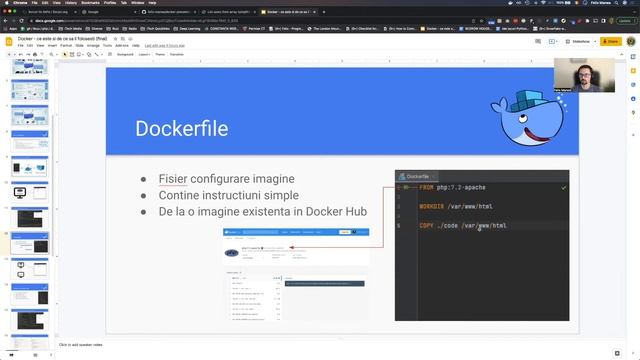Open the Slide menu in Slides

[79, 46]
